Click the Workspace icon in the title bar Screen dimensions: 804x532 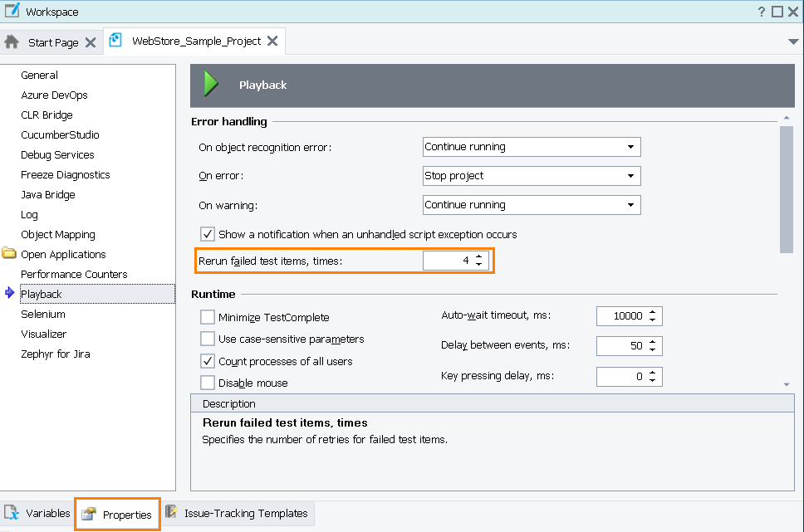point(12,11)
